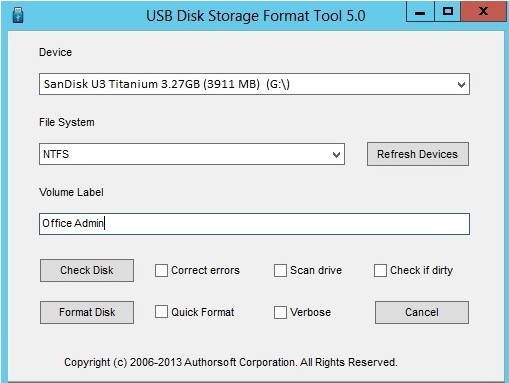The image size is (509, 383).
Task: Tick the Scan drive checkbox
Action: [280, 270]
